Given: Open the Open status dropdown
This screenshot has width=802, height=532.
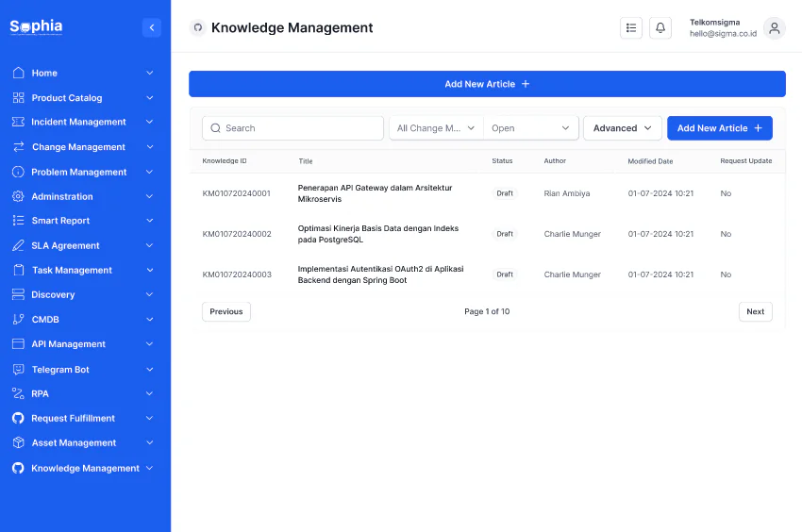Looking at the screenshot, I should 531,128.
